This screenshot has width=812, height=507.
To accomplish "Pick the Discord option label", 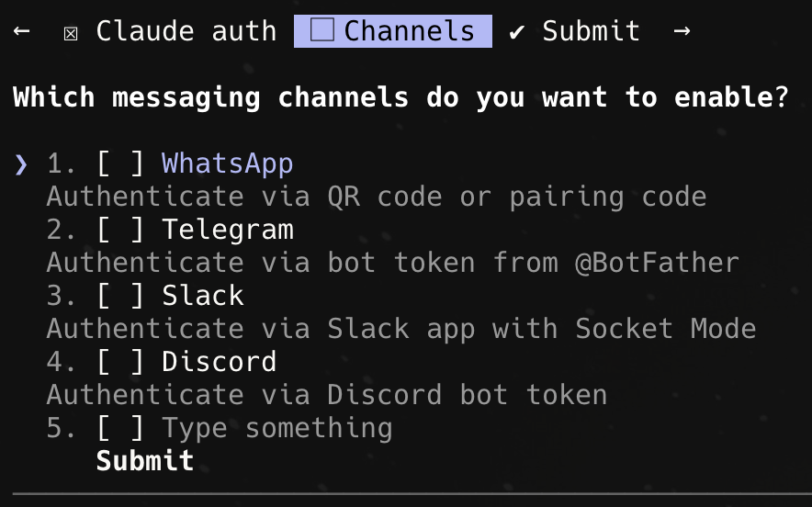I will tap(219, 362).
